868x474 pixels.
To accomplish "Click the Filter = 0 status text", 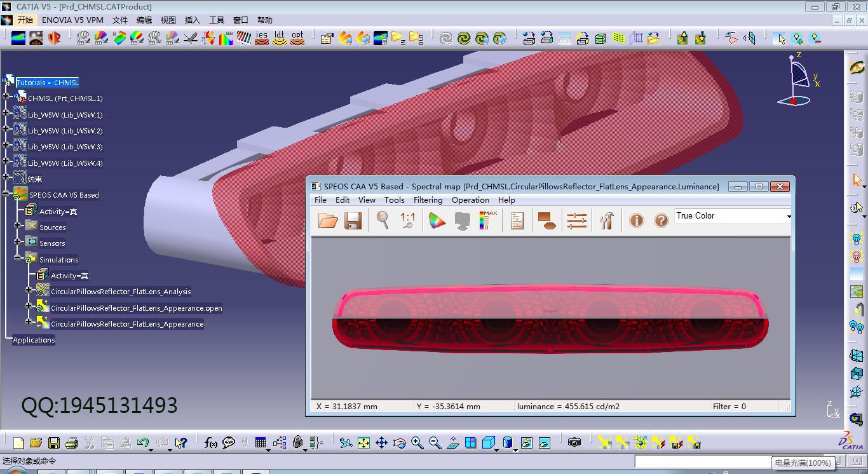I will coord(729,406).
